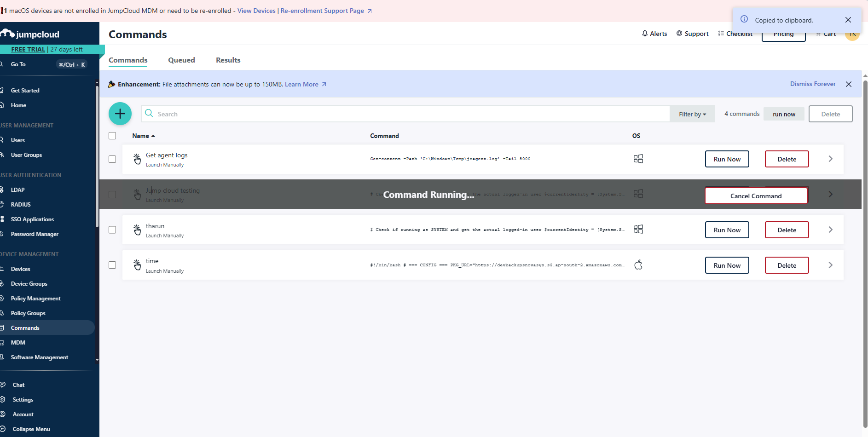Click the manual launch icon for time command
The height and width of the screenshot is (437, 868).
137,265
